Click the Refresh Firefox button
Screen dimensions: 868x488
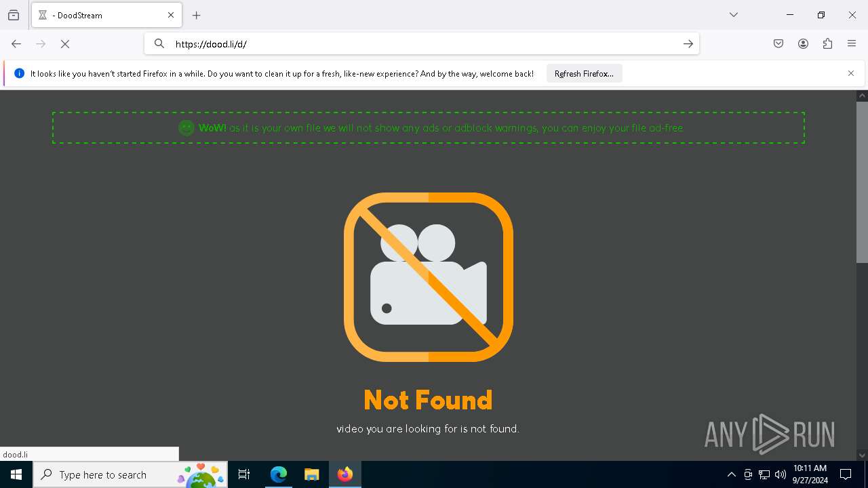coord(584,74)
